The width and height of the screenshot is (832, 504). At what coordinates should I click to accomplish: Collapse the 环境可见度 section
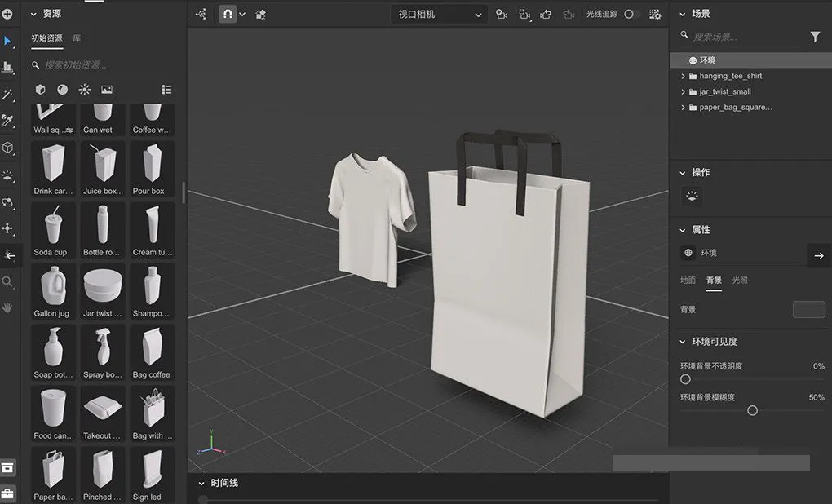683,342
